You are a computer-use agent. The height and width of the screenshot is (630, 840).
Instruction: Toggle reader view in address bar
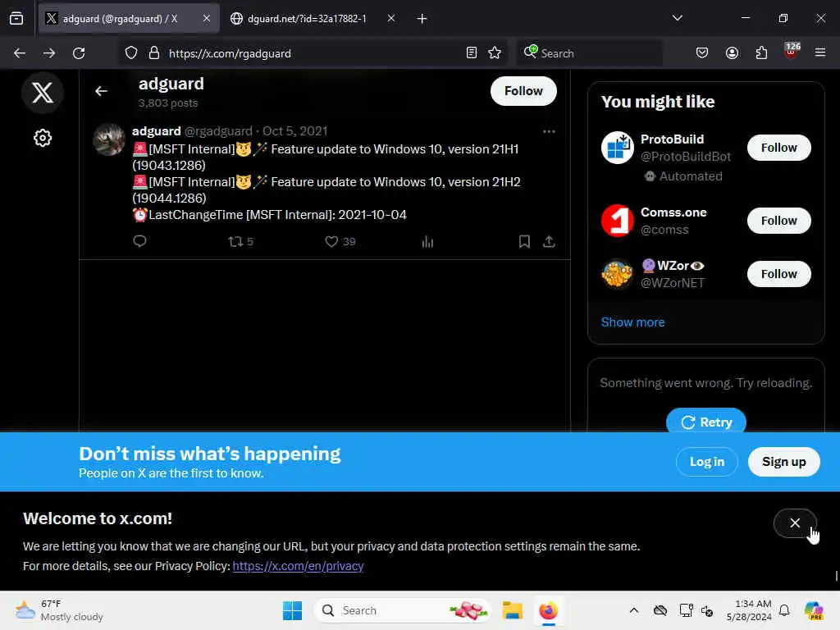pyautogui.click(x=472, y=53)
